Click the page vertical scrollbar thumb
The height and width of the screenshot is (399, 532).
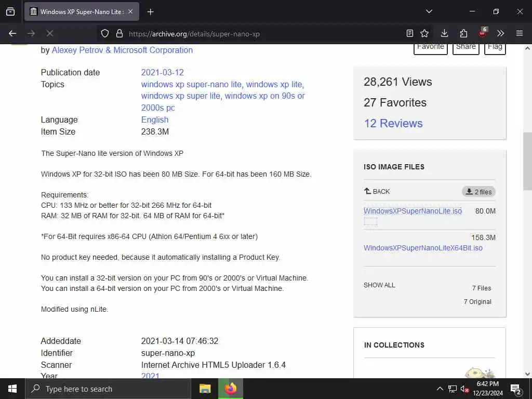point(527,161)
